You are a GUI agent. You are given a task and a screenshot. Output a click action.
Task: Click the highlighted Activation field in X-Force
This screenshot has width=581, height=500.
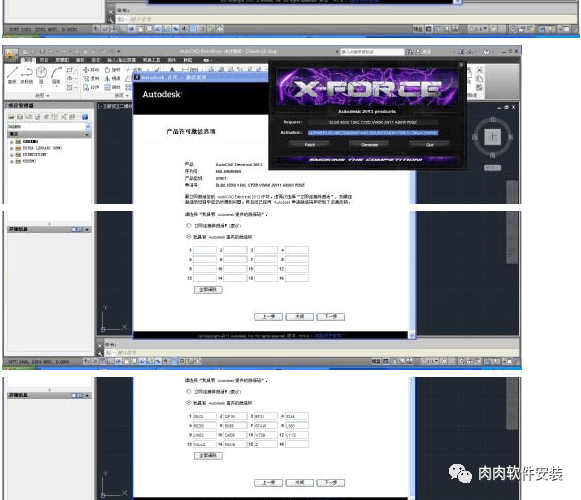pos(373,132)
